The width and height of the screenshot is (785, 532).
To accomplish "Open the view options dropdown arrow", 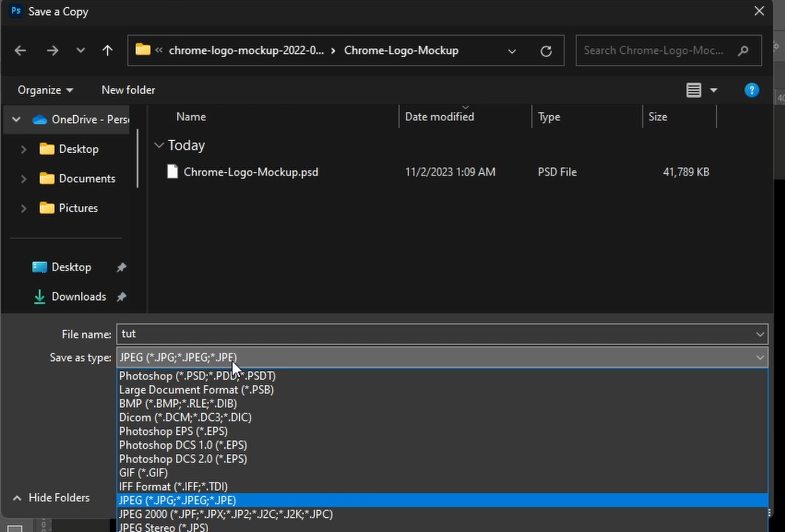I will pos(713,90).
